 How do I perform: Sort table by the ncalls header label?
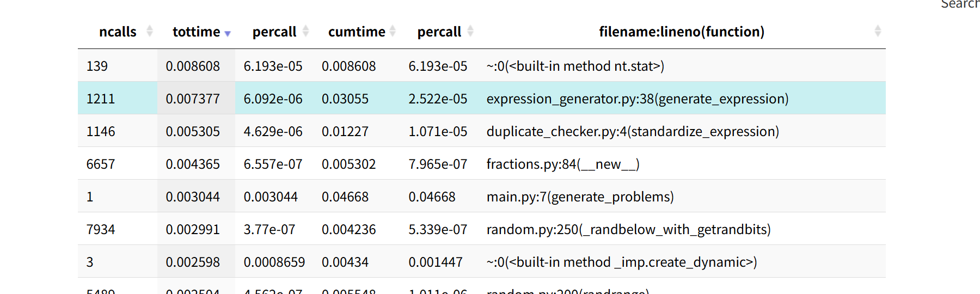coord(118,32)
